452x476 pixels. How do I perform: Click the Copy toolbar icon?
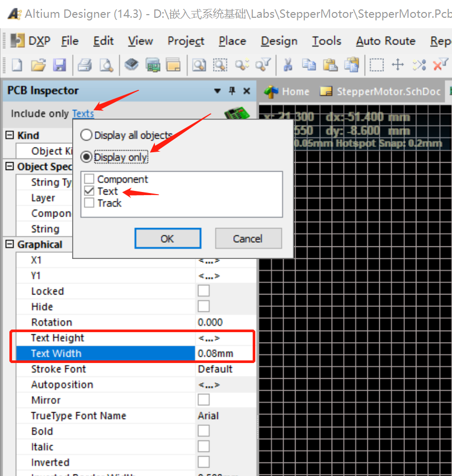coord(309,65)
